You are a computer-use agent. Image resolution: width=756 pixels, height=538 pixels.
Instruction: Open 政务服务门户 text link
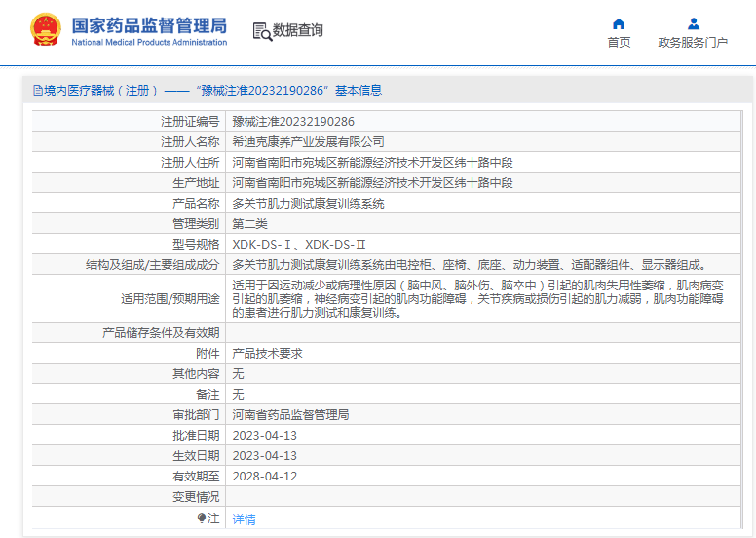click(693, 43)
